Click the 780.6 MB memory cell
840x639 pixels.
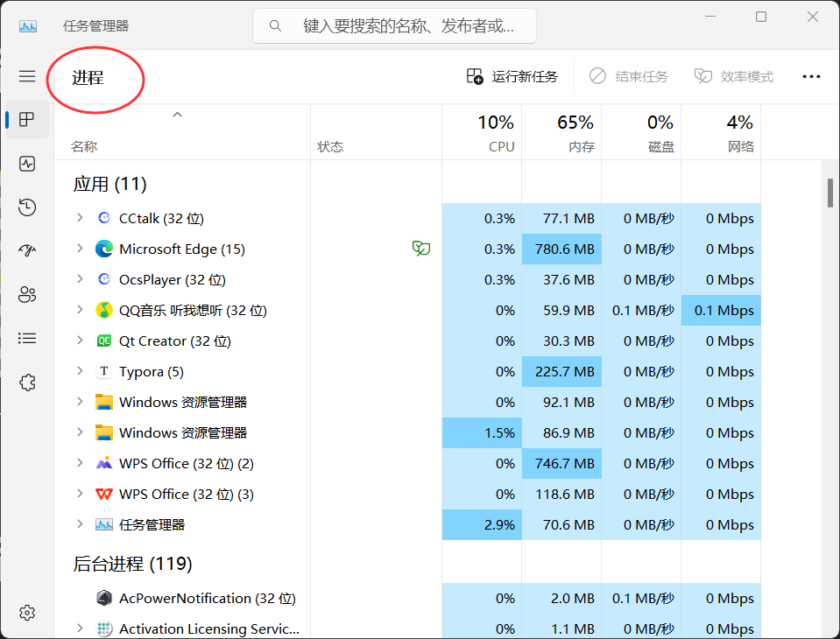[x=561, y=249]
